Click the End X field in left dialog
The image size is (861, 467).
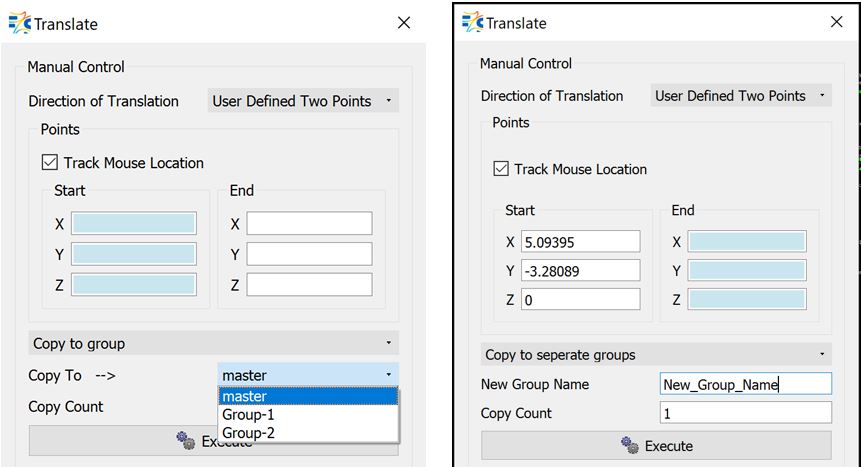click(x=309, y=223)
